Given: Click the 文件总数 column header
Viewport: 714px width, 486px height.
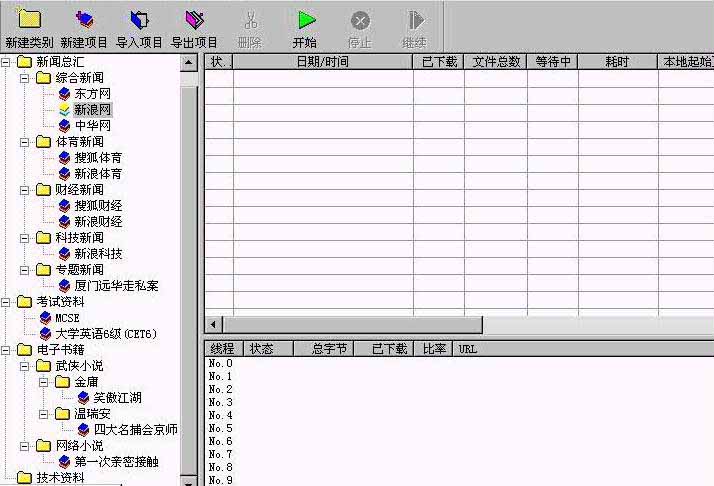Looking at the screenshot, I should click(496, 62).
